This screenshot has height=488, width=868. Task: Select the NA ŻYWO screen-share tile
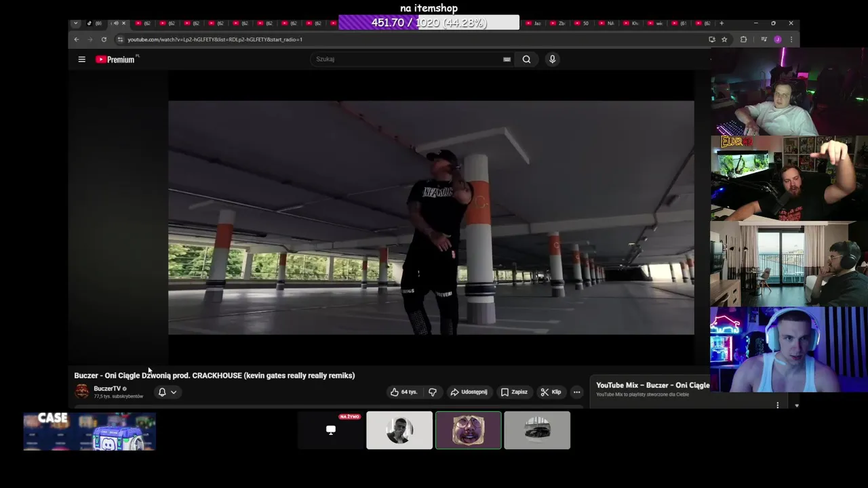point(331,430)
